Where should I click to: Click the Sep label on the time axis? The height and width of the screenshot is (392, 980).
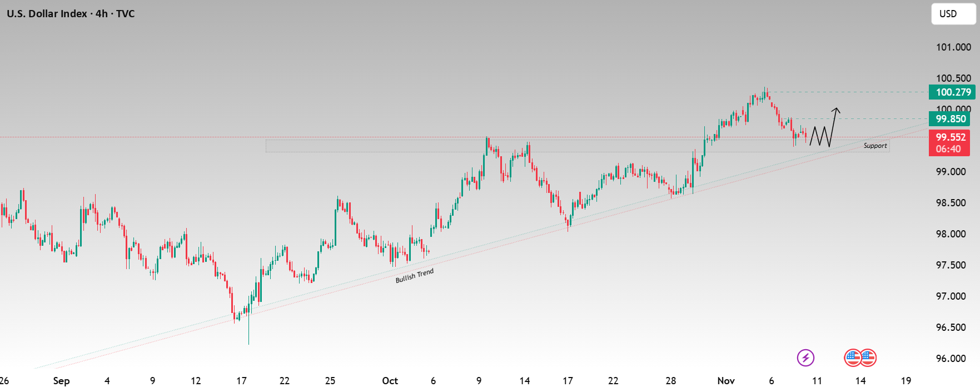point(61,381)
